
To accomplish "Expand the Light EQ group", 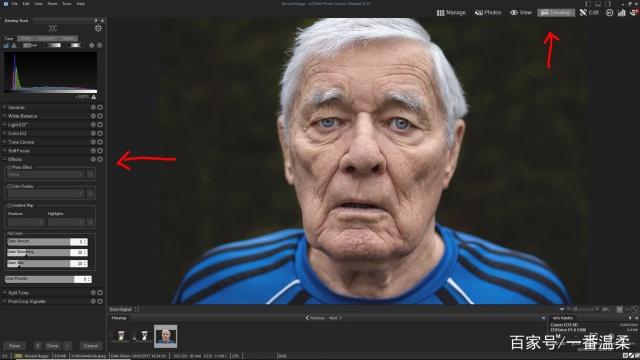I will pos(17,125).
